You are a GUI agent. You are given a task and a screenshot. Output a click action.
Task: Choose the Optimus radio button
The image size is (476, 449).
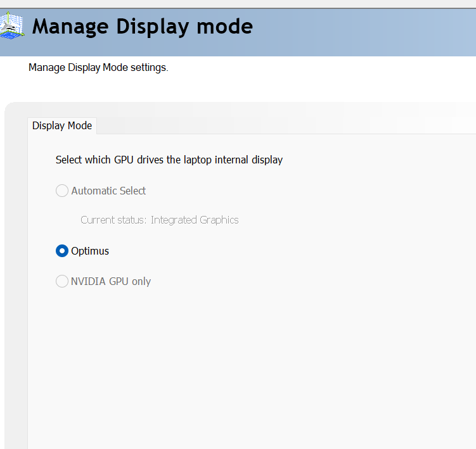[62, 251]
